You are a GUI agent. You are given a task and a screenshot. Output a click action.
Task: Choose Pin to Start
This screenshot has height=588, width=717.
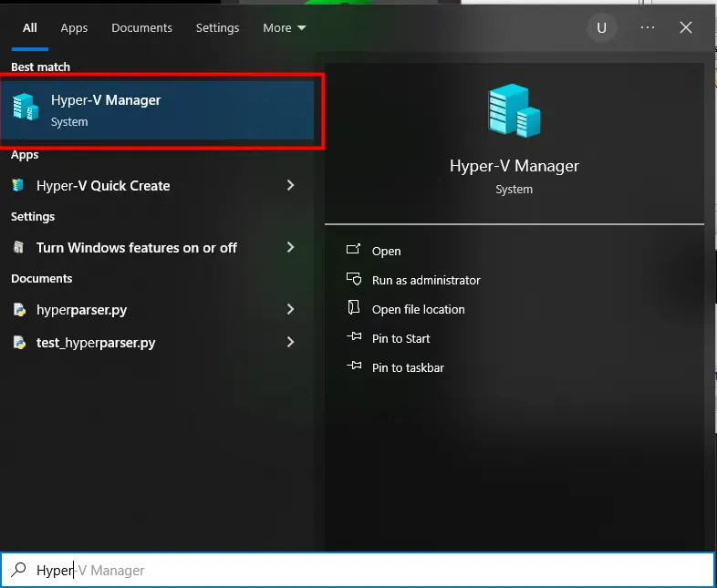pyautogui.click(x=401, y=339)
